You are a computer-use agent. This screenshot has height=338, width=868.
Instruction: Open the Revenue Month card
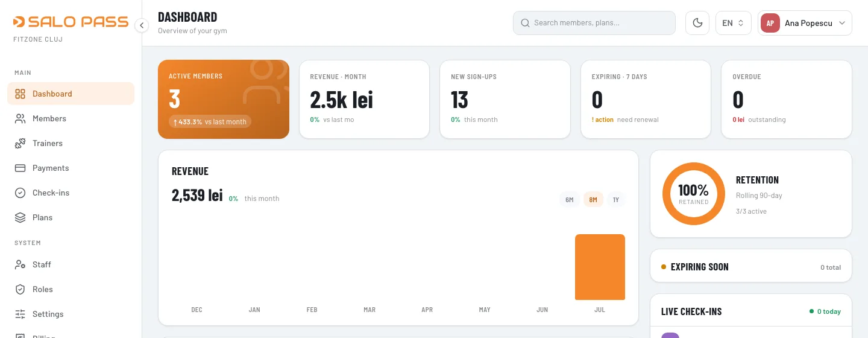(364, 99)
